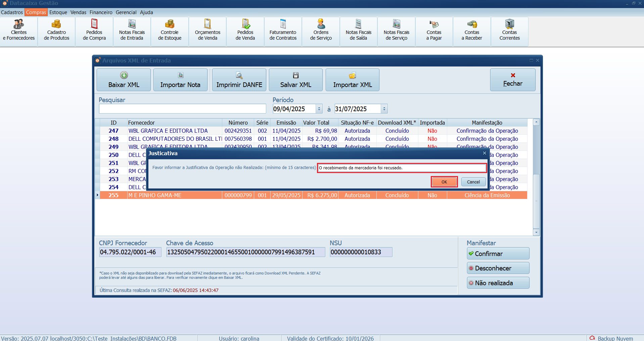The width and height of the screenshot is (644, 341).
Task: Open the end date dropdown of Período
Action: [384, 109]
